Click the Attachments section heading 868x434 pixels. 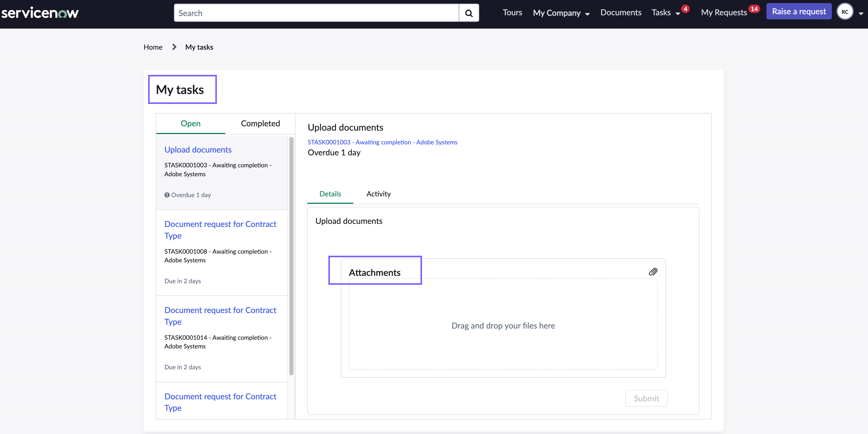374,273
